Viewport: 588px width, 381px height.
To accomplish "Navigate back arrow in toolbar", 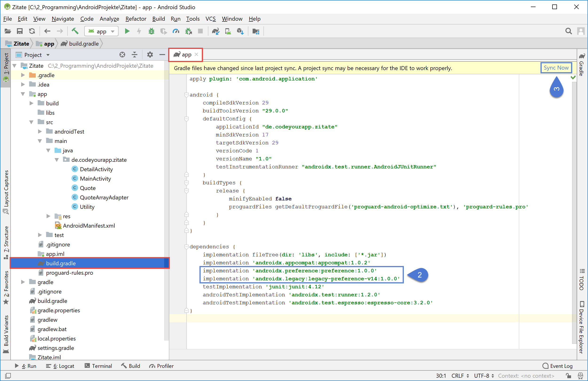I will coord(47,31).
